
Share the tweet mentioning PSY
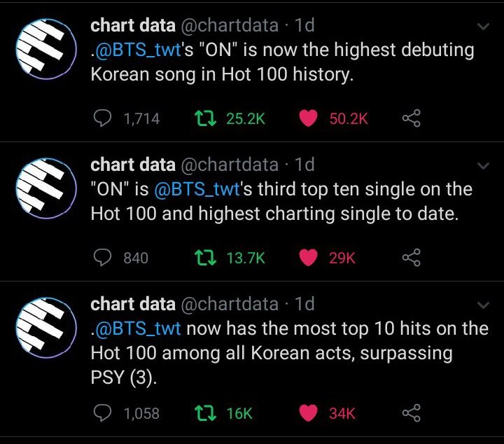(412, 413)
